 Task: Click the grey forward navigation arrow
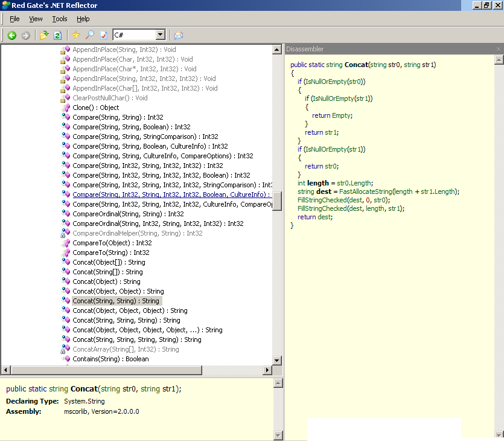pyautogui.click(x=26, y=36)
